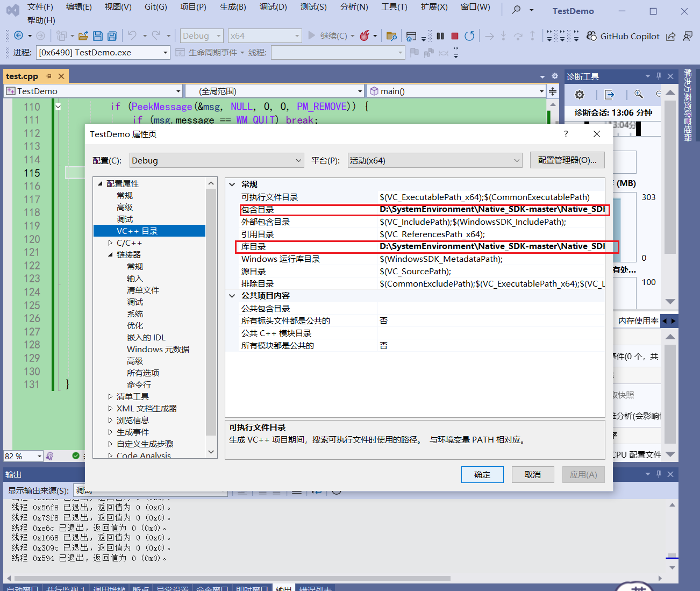The image size is (700, 591).
Task: Click the GitHub Copilot button
Action: [x=623, y=36]
